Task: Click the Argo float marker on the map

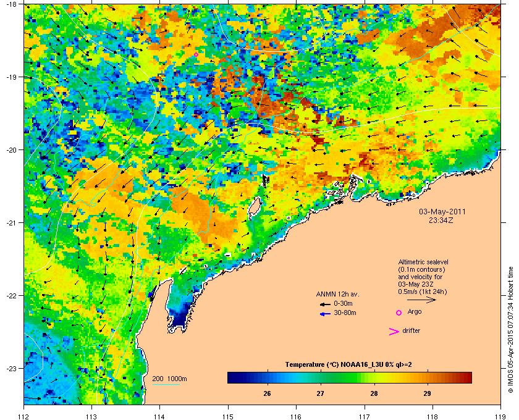Action: [196, 54]
